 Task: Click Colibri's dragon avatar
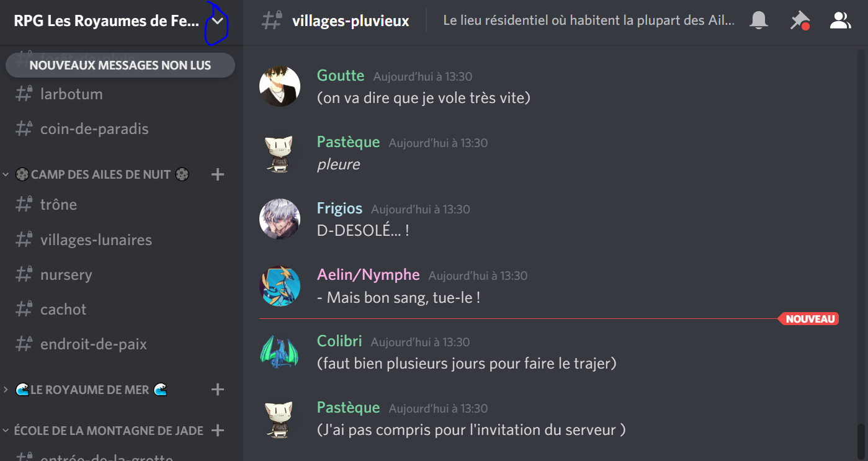point(280,352)
